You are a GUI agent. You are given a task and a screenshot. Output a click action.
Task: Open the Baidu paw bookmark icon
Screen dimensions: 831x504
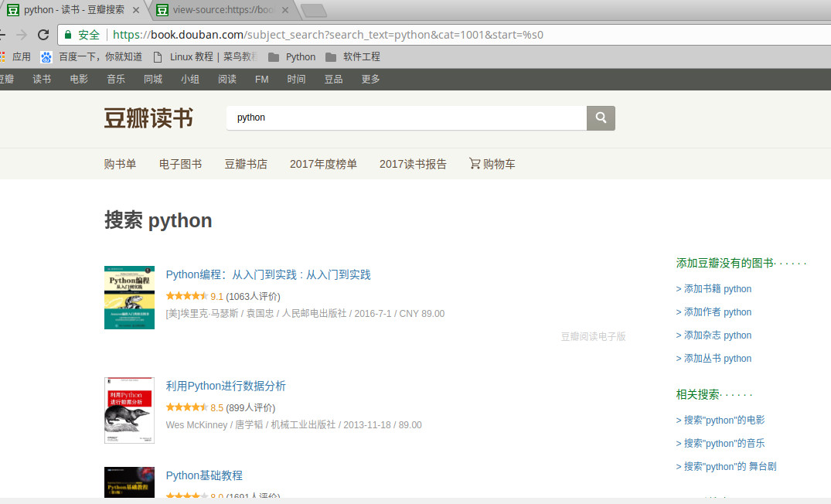46,57
